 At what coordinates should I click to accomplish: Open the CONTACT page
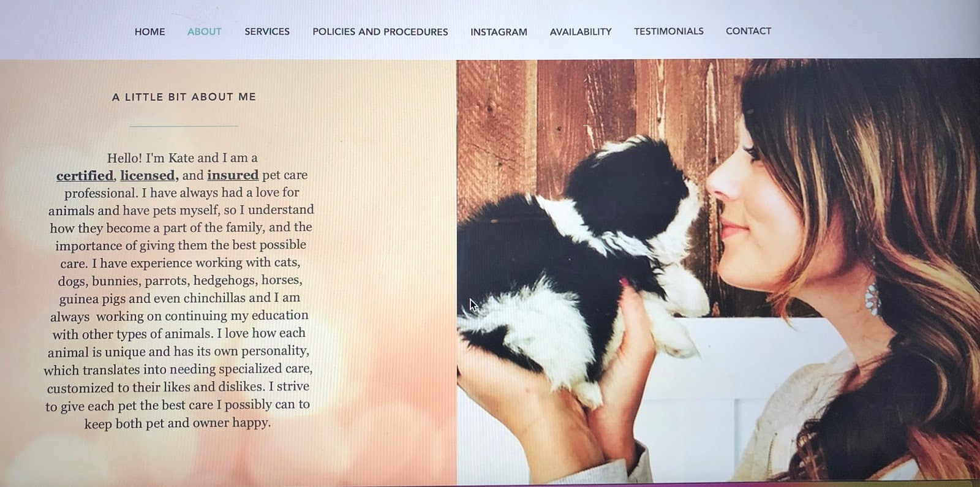click(x=748, y=31)
